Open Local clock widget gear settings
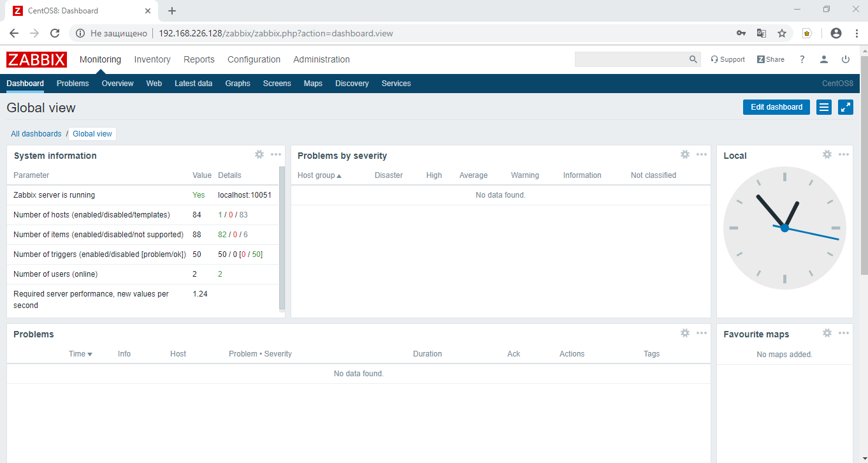The width and height of the screenshot is (868, 463). [x=827, y=154]
